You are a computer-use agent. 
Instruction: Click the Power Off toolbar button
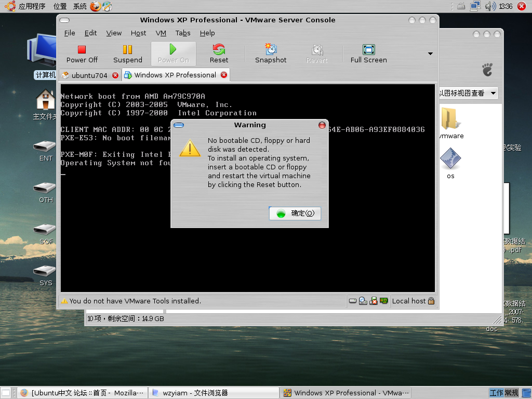tap(82, 54)
